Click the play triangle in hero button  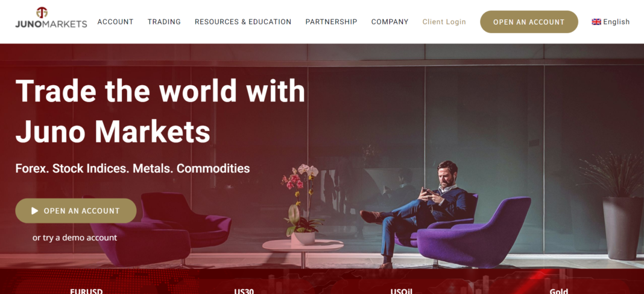point(35,211)
